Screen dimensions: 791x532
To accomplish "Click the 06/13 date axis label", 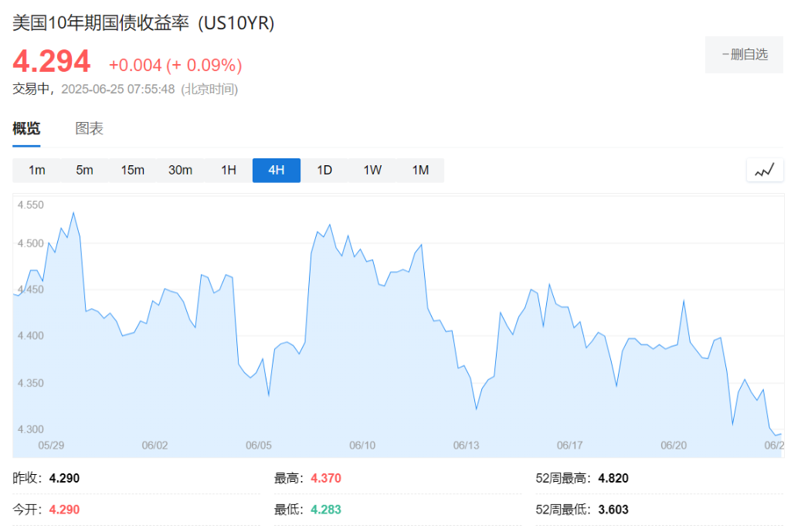I will (x=467, y=445).
